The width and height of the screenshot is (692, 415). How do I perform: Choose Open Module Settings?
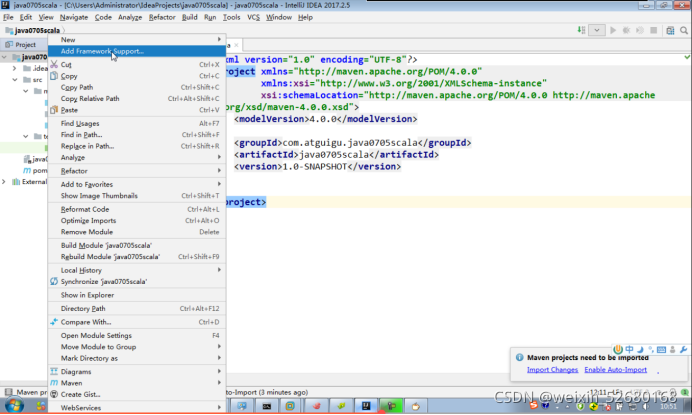click(x=137, y=336)
